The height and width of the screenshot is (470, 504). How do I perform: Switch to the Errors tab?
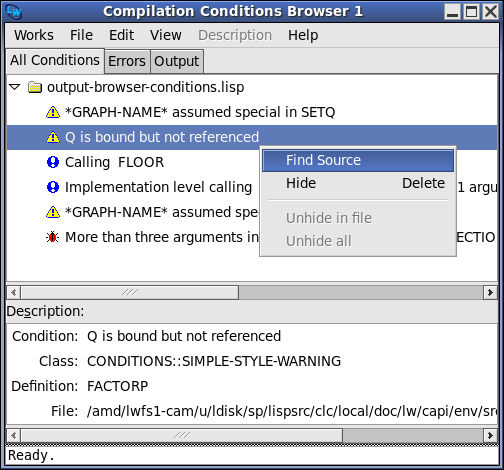[x=127, y=61]
